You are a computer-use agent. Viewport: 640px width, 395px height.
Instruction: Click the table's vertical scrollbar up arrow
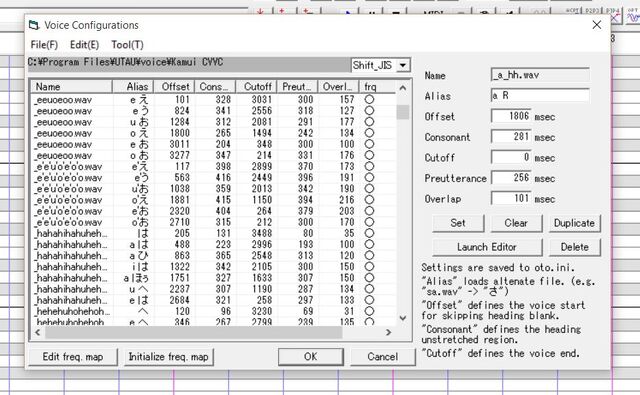pos(403,88)
